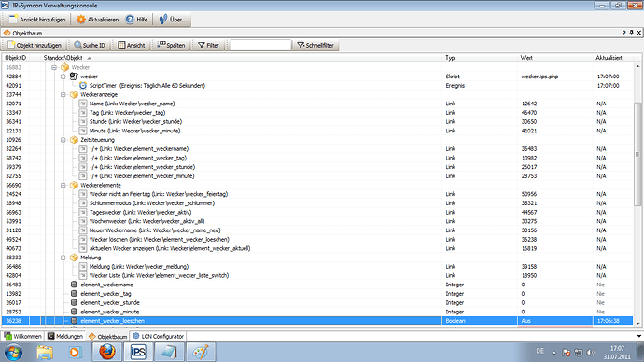644x362 pixels.
Task: Select the Weckeranzeige category cube icon
Action: [x=74, y=94]
